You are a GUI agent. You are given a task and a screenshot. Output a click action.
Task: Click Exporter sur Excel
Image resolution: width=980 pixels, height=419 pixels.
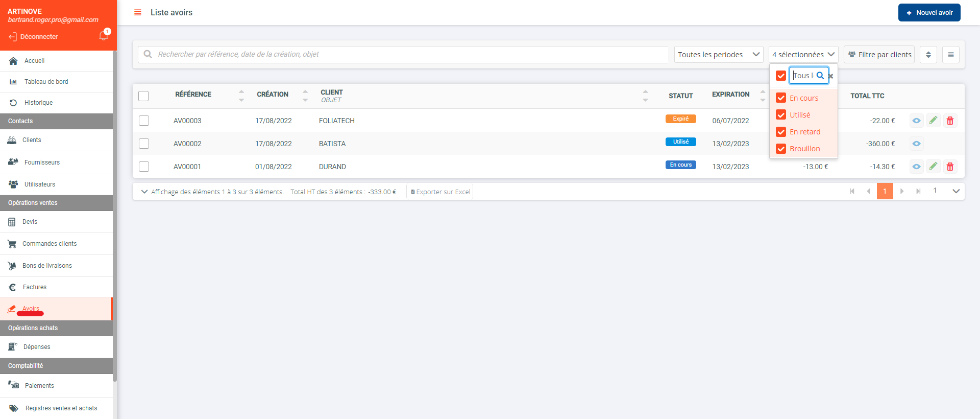(440, 192)
